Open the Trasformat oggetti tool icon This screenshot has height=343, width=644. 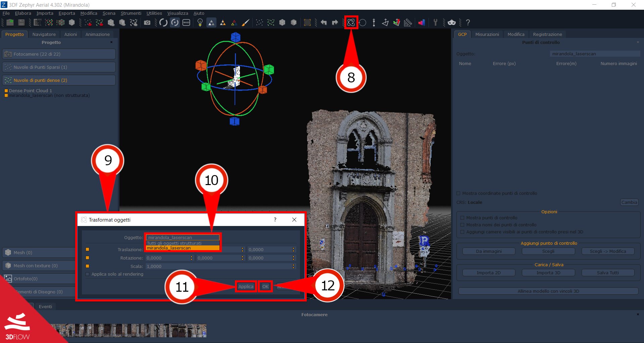(x=351, y=22)
